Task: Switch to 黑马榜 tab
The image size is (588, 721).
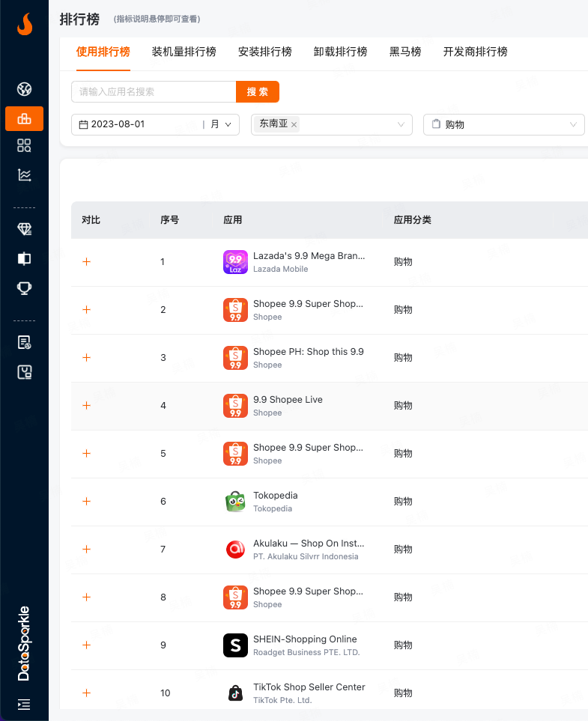Action: click(x=405, y=52)
